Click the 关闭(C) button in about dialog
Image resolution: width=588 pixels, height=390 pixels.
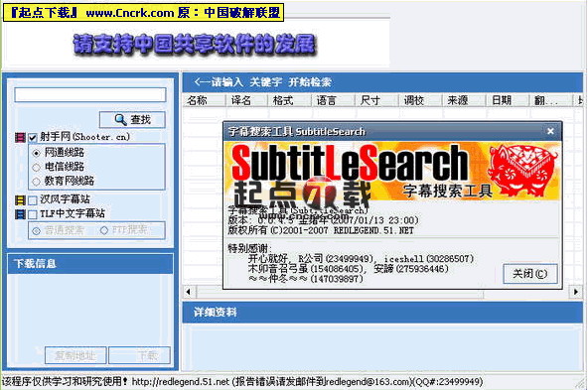[529, 274]
